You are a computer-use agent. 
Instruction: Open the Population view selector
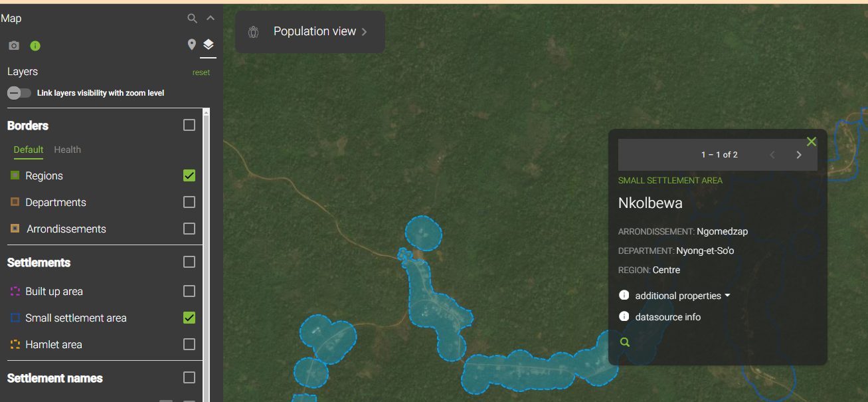(310, 31)
